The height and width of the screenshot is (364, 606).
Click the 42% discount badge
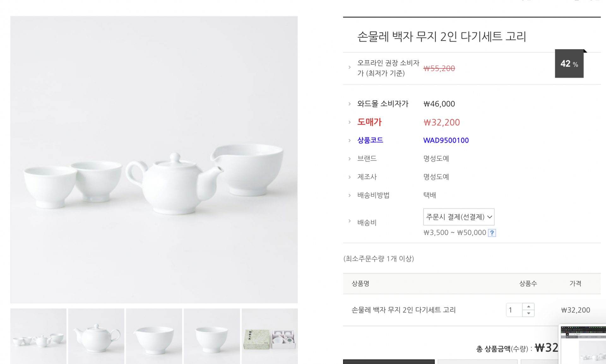coord(569,64)
